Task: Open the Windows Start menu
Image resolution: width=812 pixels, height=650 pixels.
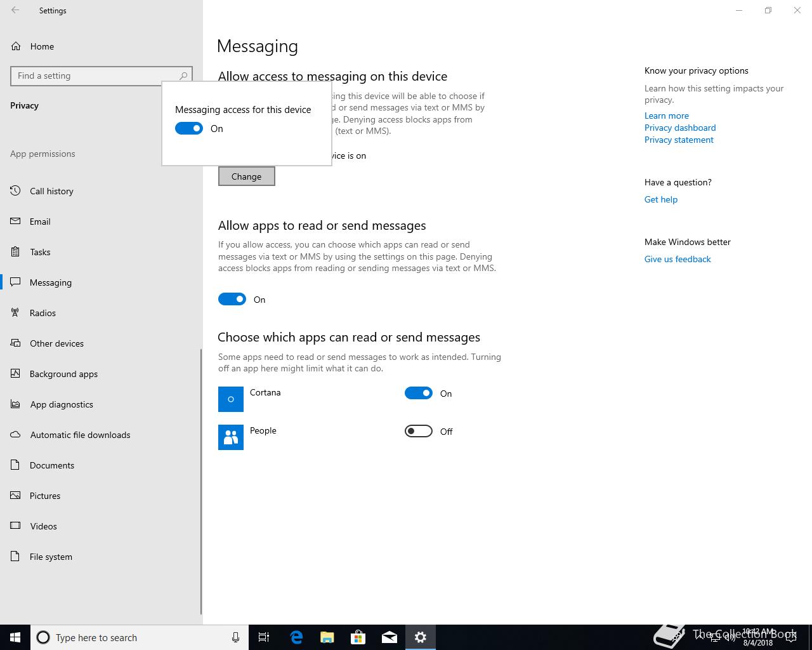Action: click(x=15, y=637)
